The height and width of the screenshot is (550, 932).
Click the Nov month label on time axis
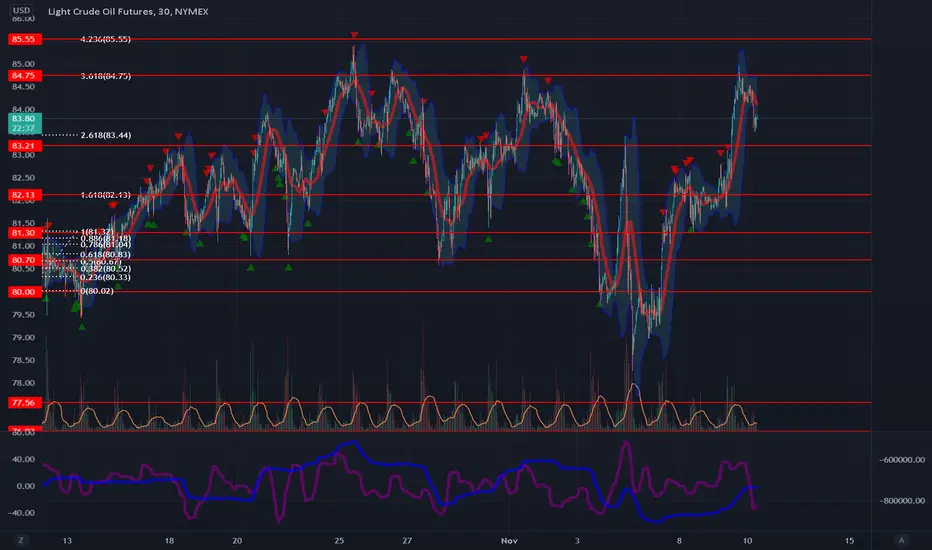pos(509,540)
